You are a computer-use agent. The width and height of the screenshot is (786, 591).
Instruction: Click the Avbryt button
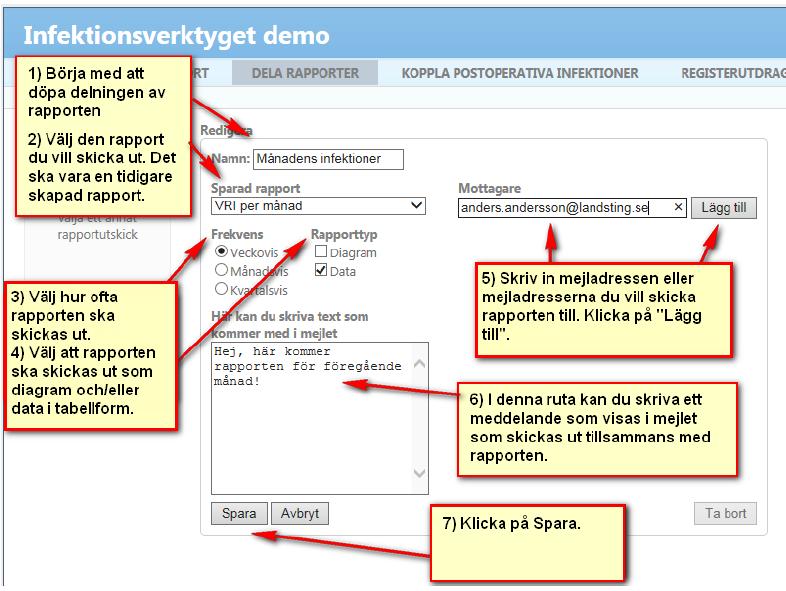tap(300, 514)
